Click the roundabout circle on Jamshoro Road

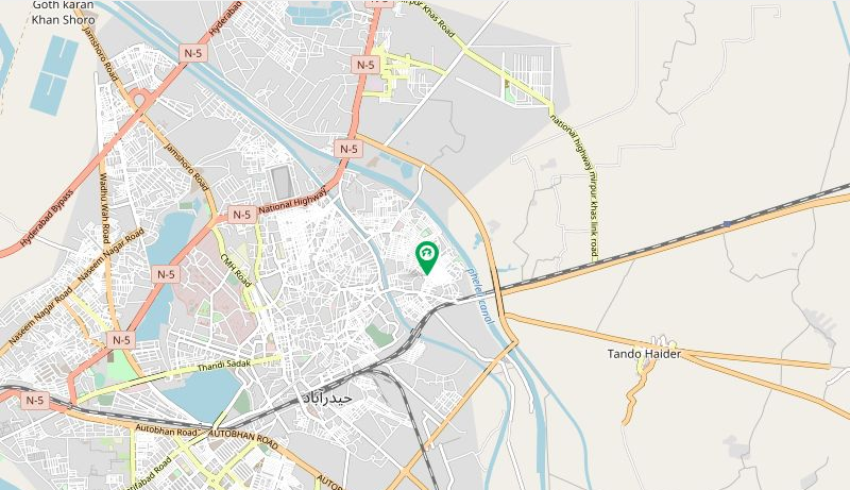click(x=140, y=100)
